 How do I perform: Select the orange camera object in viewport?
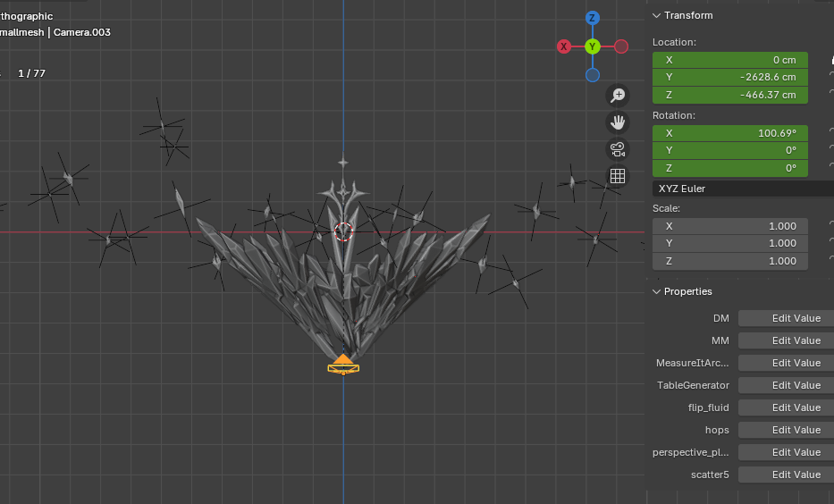pyautogui.click(x=343, y=365)
